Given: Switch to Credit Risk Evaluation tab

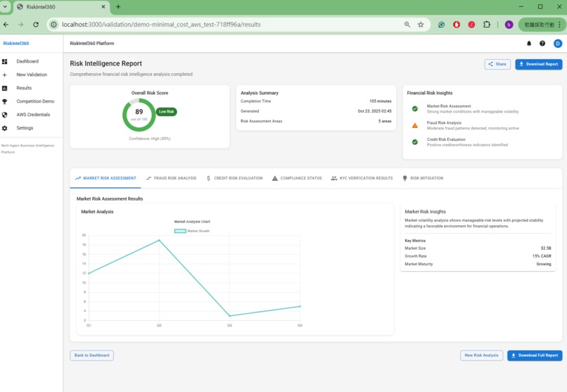Looking at the screenshot, I should [234, 178].
